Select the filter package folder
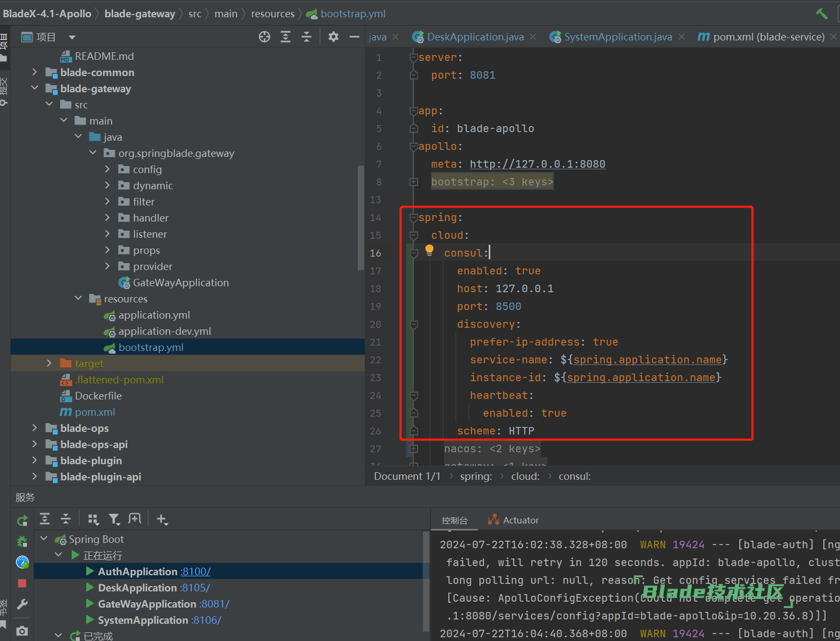Image resolution: width=840 pixels, height=641 pixels. pyautogui.click(x=144, y=202)
